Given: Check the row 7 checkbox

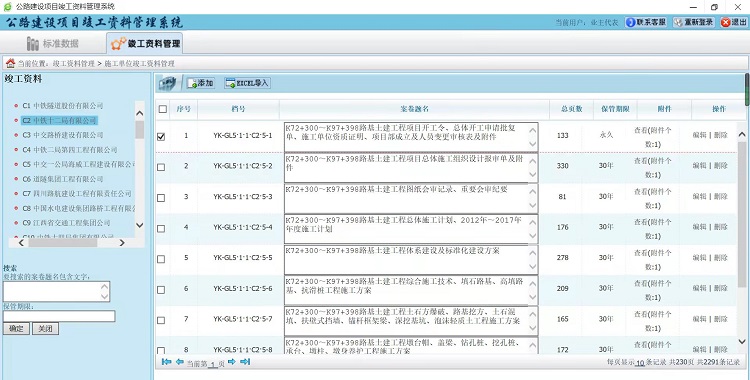Looking at the screenshot, I should click(161, 320).
